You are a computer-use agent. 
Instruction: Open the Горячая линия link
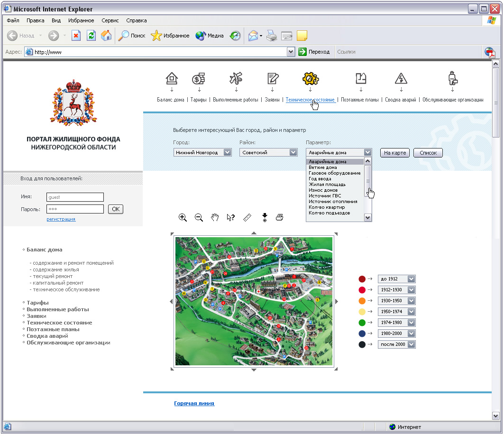click(x=194, y=403)
